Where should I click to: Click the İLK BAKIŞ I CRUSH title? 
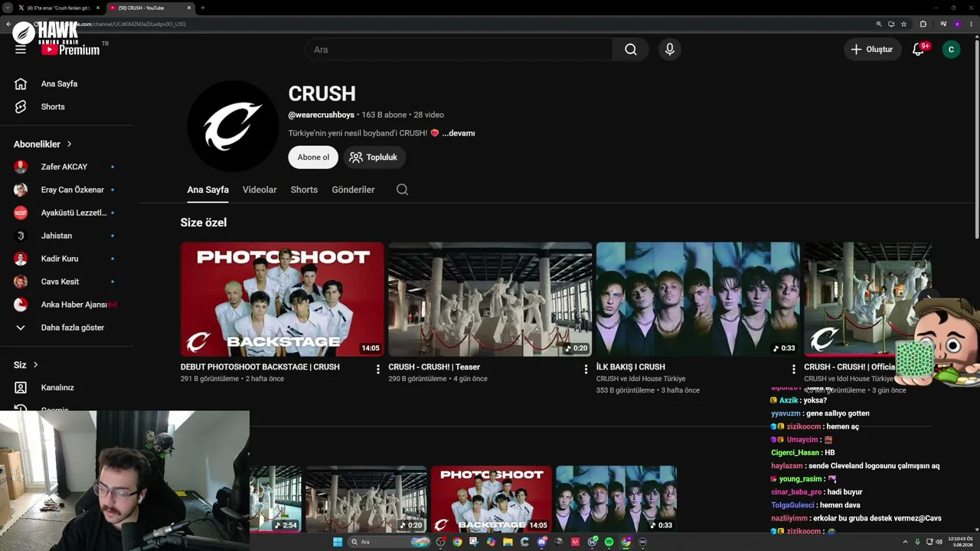(631, 367)
